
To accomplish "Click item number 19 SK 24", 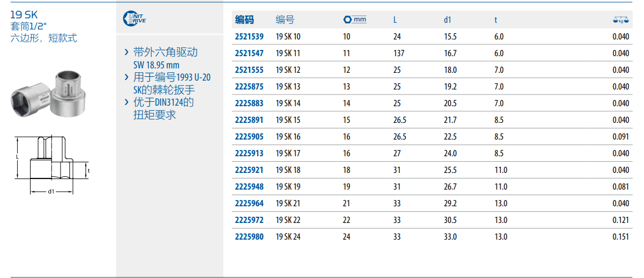I will (288, 237).
